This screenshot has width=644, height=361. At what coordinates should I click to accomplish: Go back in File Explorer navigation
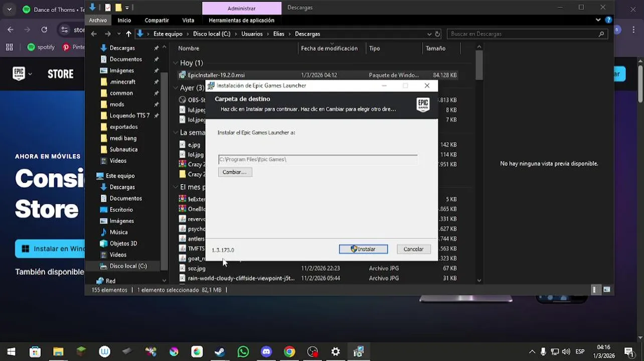click(94, 34)
